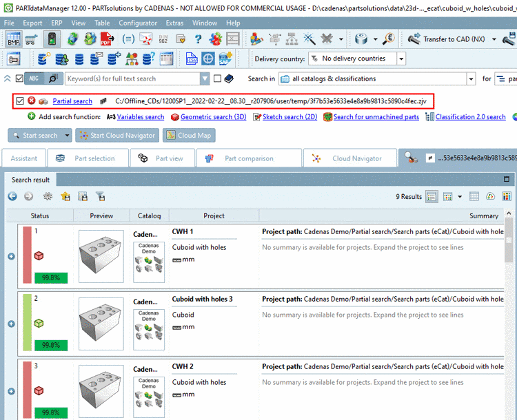Open the Delivery country dropdown arrow
Viewport: 517px width, 420px height.
tap(401, 59)
